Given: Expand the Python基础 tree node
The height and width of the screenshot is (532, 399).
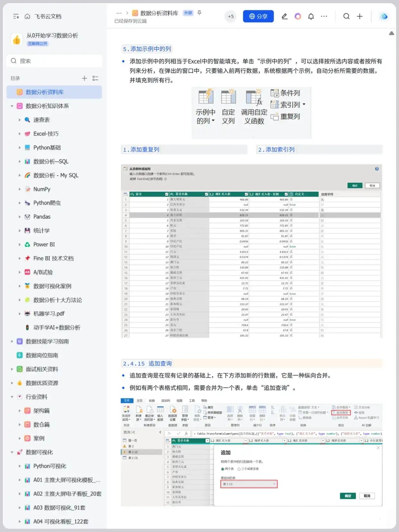Looking at the screenshot, I should point(19,147).
